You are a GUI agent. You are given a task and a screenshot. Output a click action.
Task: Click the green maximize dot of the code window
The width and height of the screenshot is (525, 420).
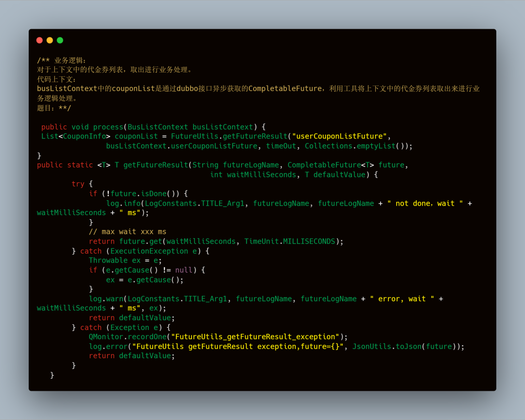click(60, 40)
